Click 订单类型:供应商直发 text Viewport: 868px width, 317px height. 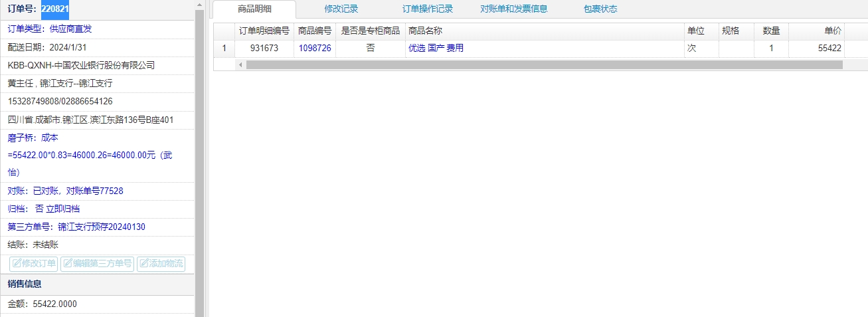click(49, 29)
